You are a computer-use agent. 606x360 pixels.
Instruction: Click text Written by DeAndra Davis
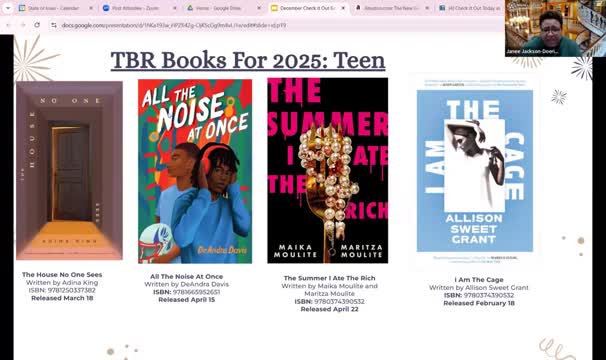187,284
